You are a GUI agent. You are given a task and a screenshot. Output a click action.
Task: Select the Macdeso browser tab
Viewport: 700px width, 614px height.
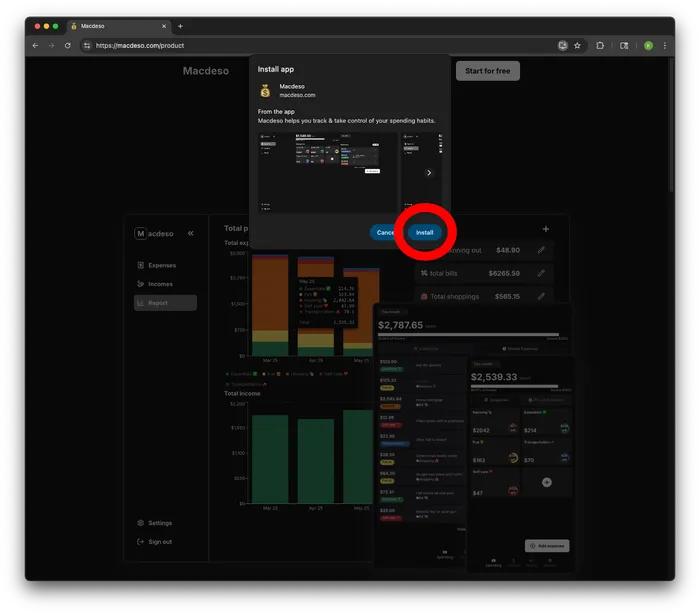(x=118, y=26)
